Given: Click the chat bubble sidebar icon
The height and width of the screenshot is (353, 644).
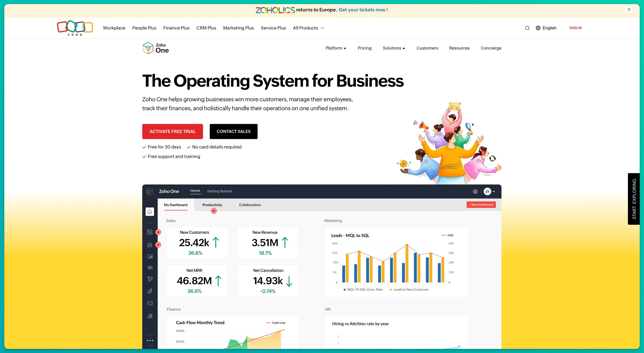Looking at the screenshot, I should coord(150,303).
